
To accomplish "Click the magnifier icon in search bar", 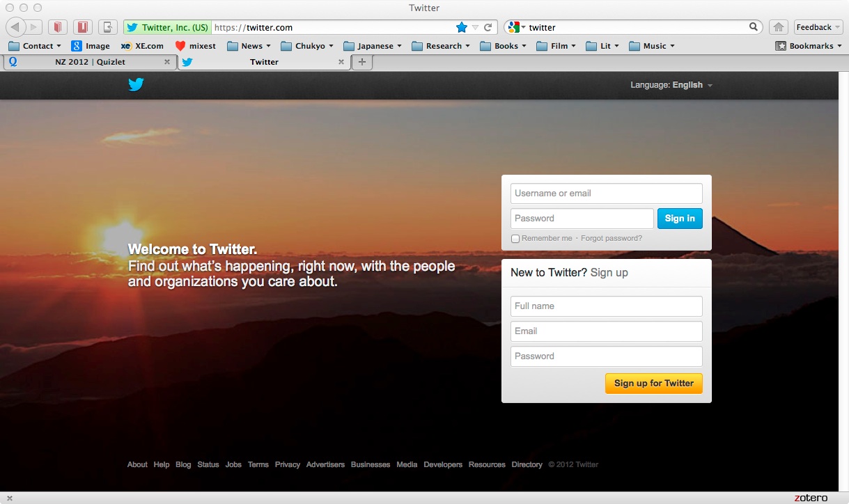I will tap(754, 27).
